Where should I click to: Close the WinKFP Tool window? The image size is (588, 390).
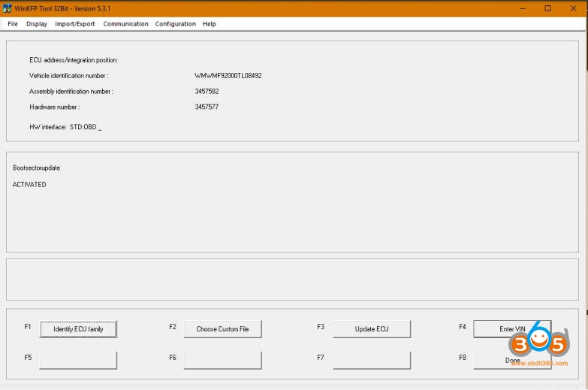point(573,8)
